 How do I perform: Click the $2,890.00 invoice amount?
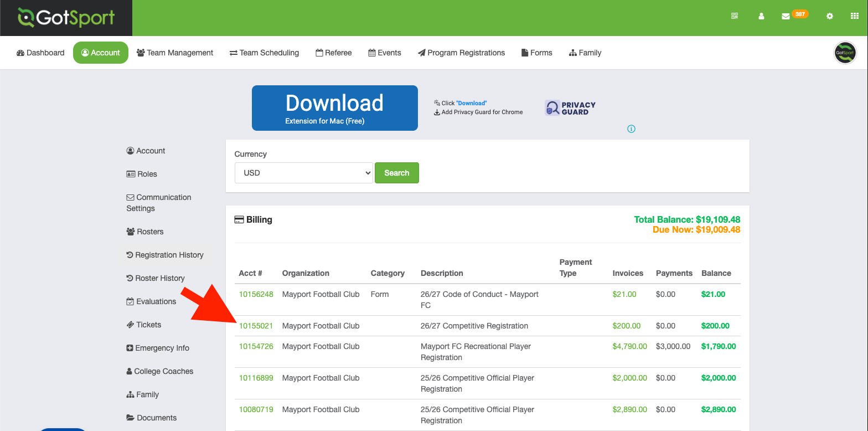[x=630, y=409]
